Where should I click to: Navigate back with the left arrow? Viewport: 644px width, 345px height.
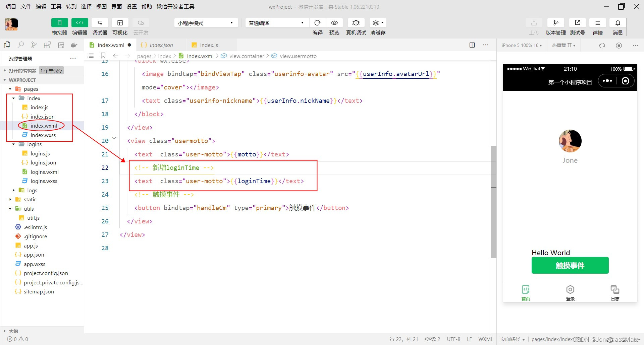point(116,56)
